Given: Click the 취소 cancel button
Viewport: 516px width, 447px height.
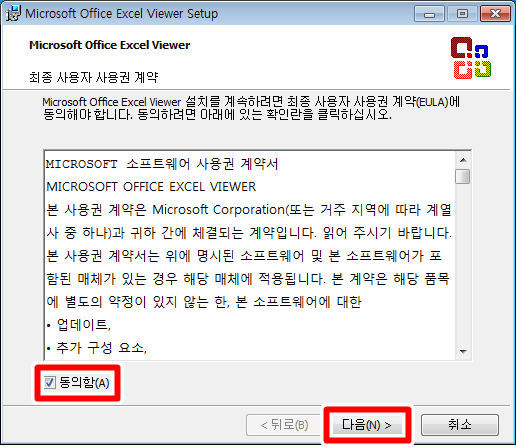Looking at the screenshot, I should [460, 425].
